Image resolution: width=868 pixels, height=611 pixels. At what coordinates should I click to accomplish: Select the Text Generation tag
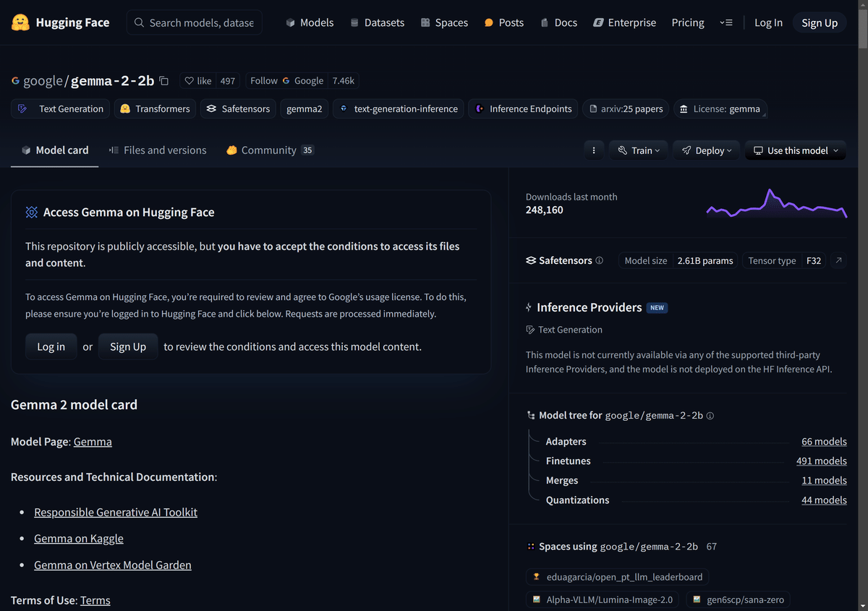61,108
